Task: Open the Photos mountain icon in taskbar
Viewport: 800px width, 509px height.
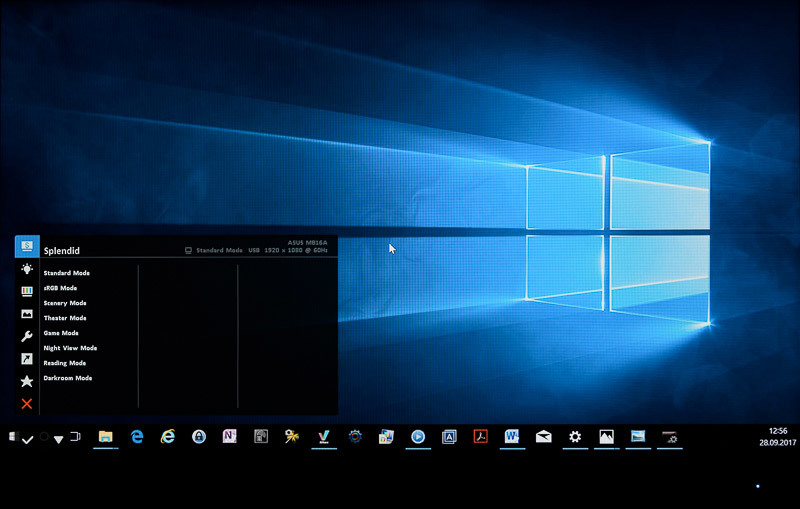Action: pos(606,437)
